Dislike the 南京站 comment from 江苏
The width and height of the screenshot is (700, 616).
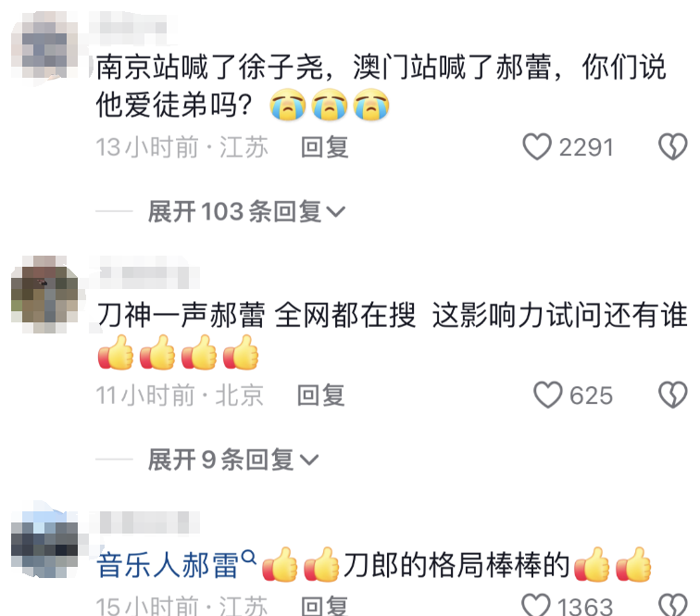point(673,147)
